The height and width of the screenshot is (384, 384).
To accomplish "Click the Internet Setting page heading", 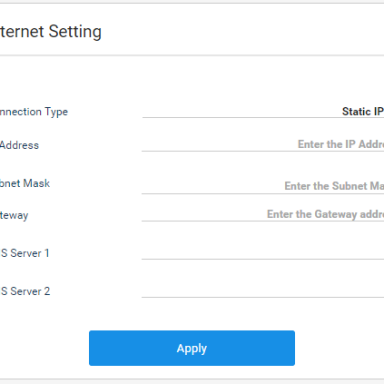I will coord(50,32).
